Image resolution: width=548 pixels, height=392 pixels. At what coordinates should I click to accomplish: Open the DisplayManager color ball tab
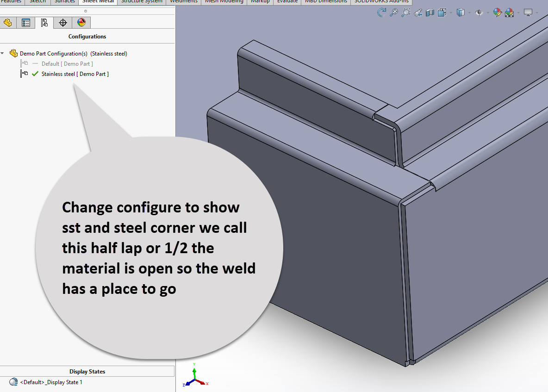81,22
